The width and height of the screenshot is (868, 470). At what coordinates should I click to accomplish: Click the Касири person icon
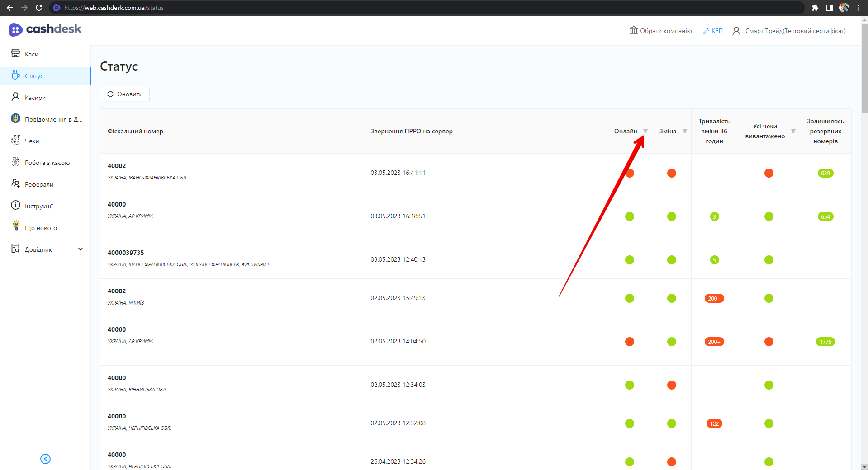pyautogui.click(x=15, y=97)
